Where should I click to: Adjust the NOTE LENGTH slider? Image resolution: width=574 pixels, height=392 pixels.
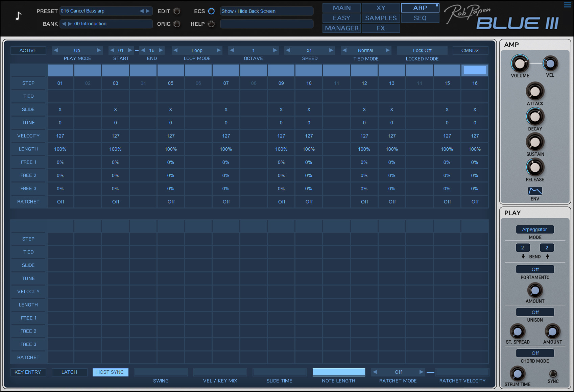click(338, 372)
